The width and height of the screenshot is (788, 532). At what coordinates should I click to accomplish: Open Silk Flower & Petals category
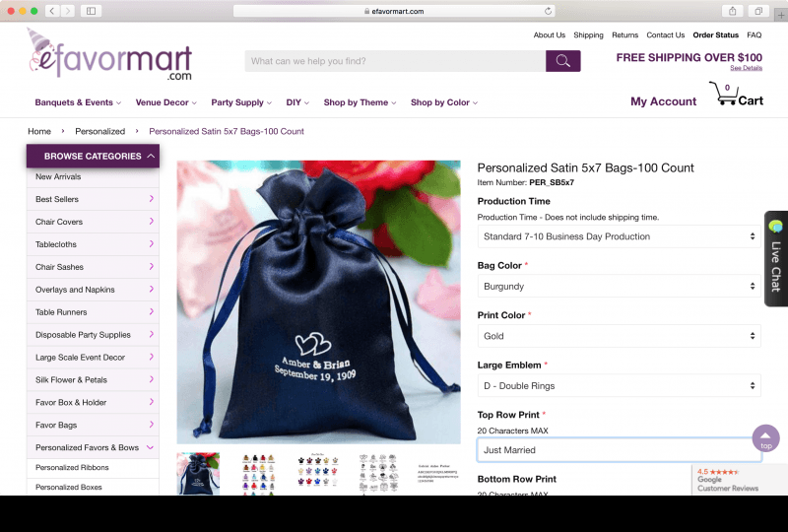point(93,379)
